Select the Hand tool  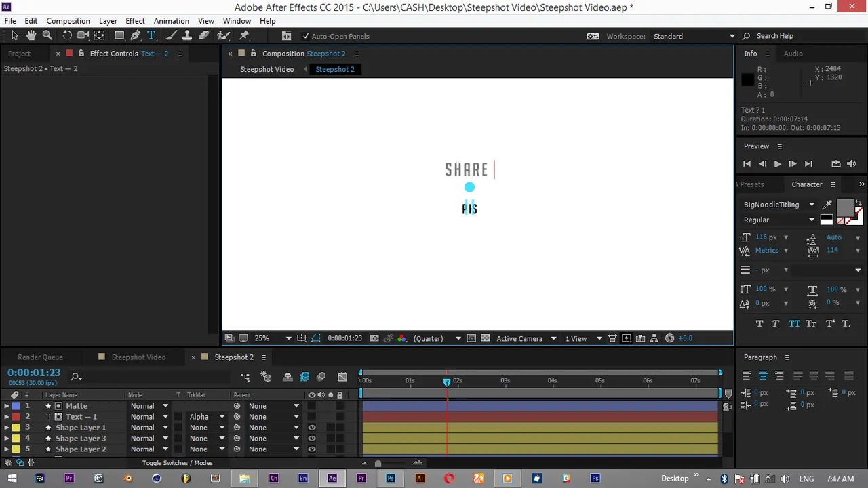click(x=31, y=35)
